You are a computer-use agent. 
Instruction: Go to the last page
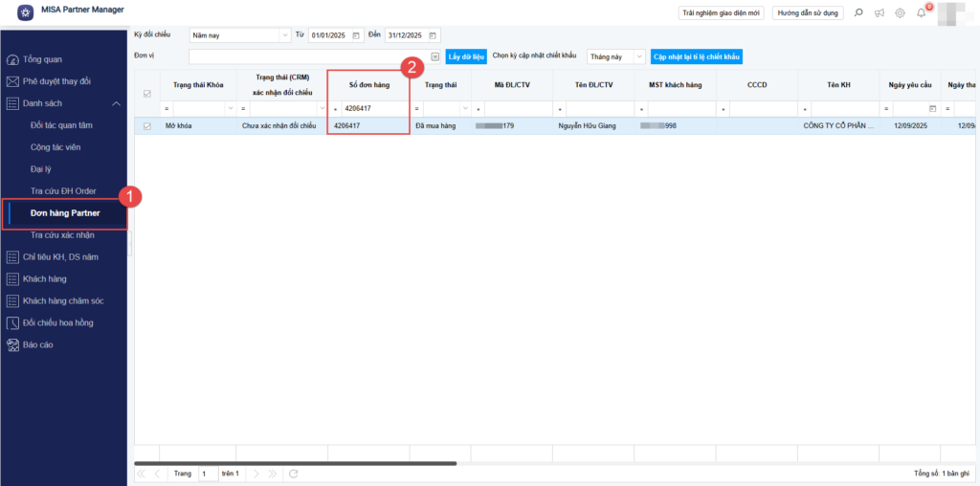(x=273, y=474)
